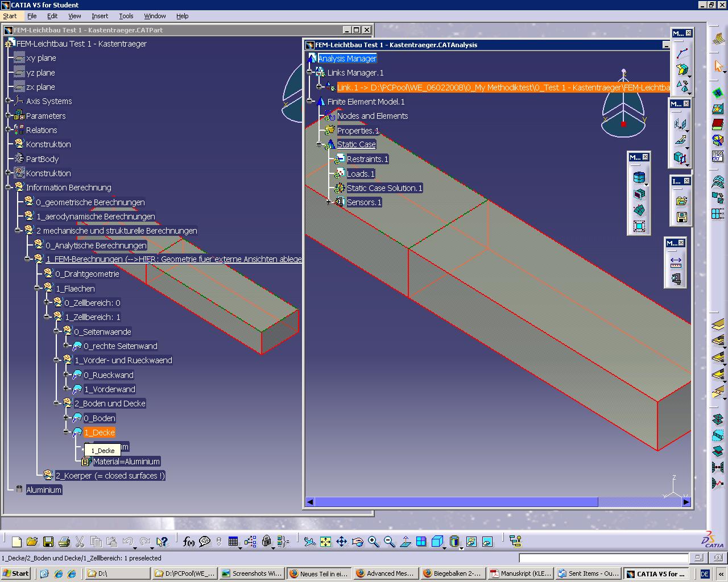Select Static Case Solution.1 in analysis tree
The width and height of the screenshot is (728, 582).
[x=384, y=188]
